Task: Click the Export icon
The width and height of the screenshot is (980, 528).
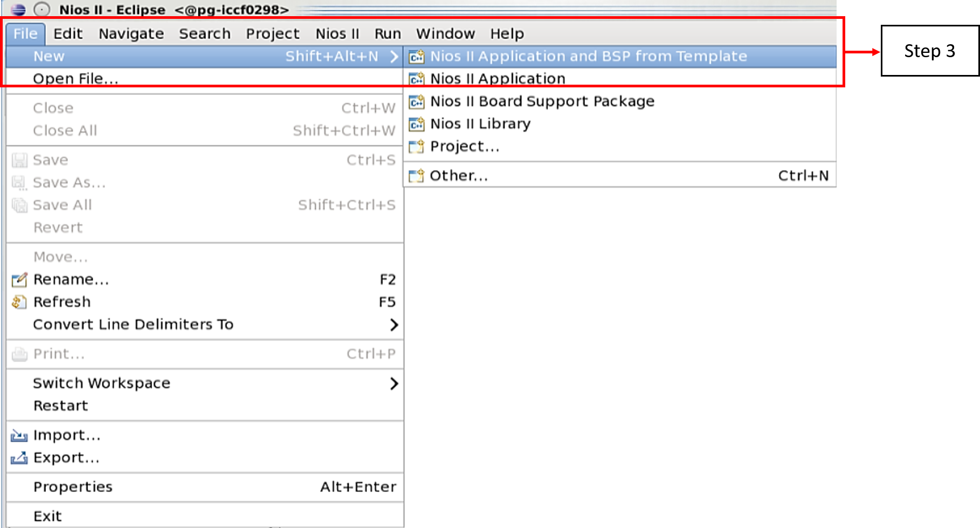Action: pos(19,458)
